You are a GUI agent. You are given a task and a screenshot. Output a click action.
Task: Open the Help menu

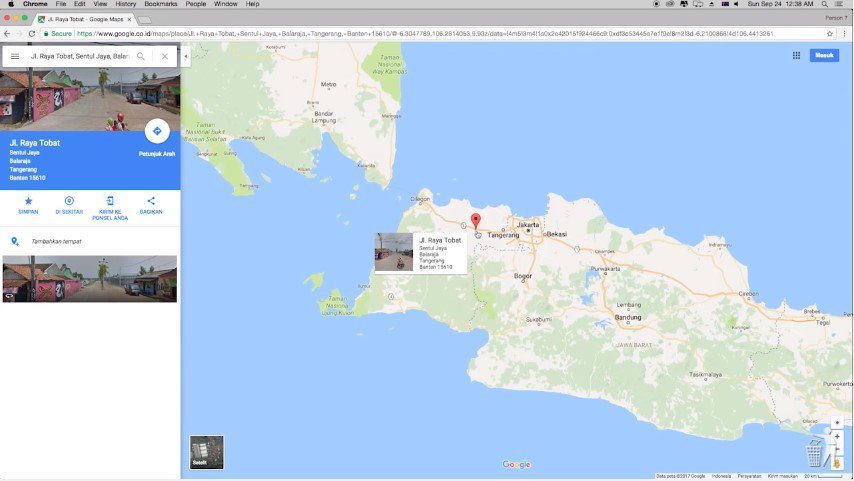click(x=252, y=4)
